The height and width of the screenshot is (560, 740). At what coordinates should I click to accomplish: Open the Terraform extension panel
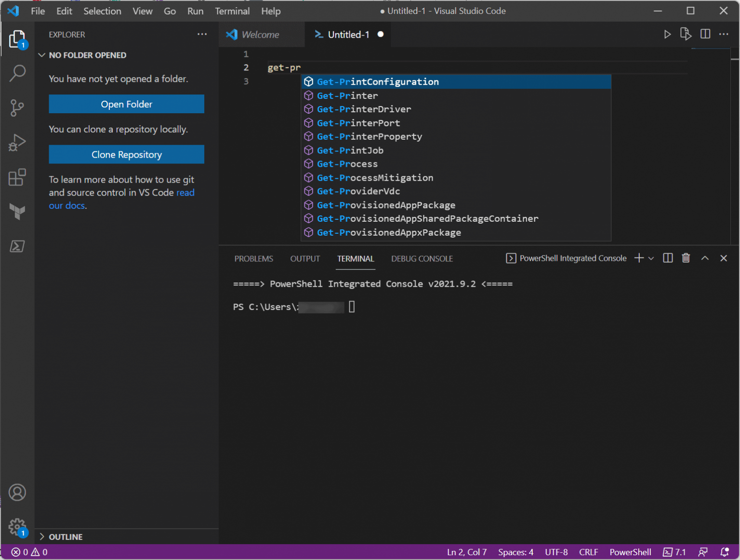17,212
